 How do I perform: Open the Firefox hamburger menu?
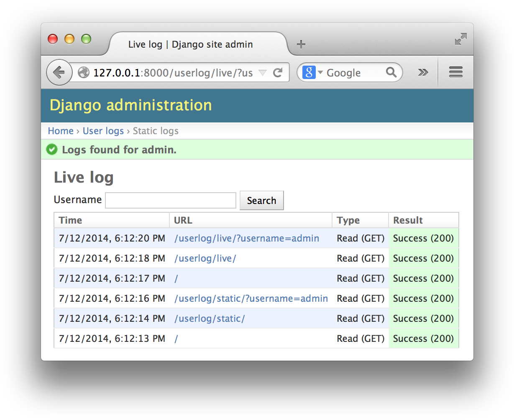click(x=455, y=72)
